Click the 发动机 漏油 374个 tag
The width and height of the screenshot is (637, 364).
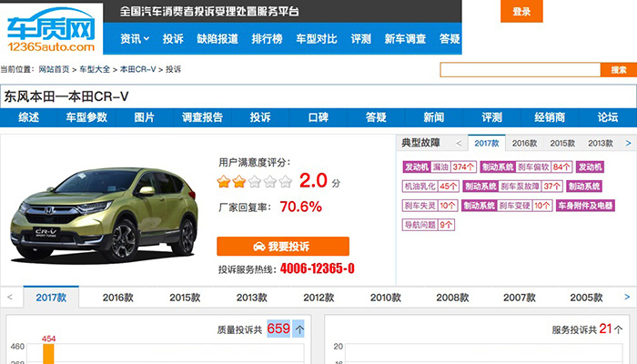point(440,167)
